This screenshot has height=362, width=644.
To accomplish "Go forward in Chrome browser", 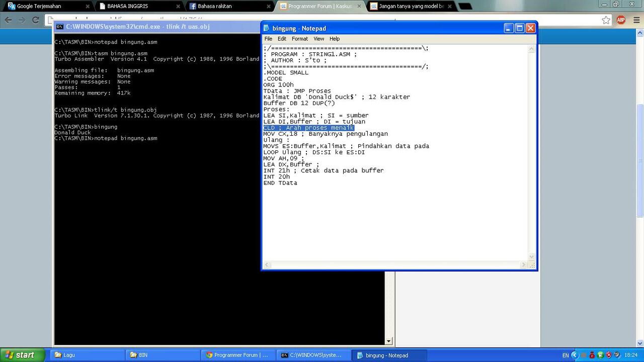I will click(x=22, y=20).
